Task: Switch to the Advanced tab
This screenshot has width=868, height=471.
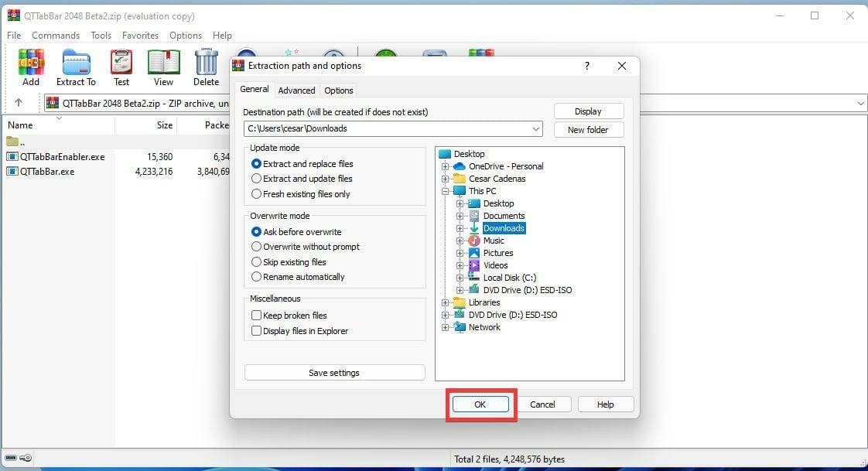Action: tap(296, 90)
